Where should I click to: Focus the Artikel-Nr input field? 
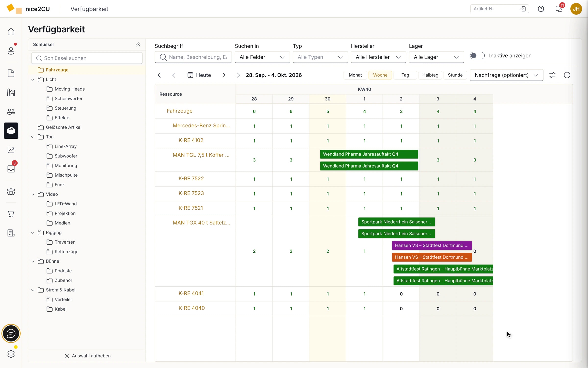pos(500,9)
